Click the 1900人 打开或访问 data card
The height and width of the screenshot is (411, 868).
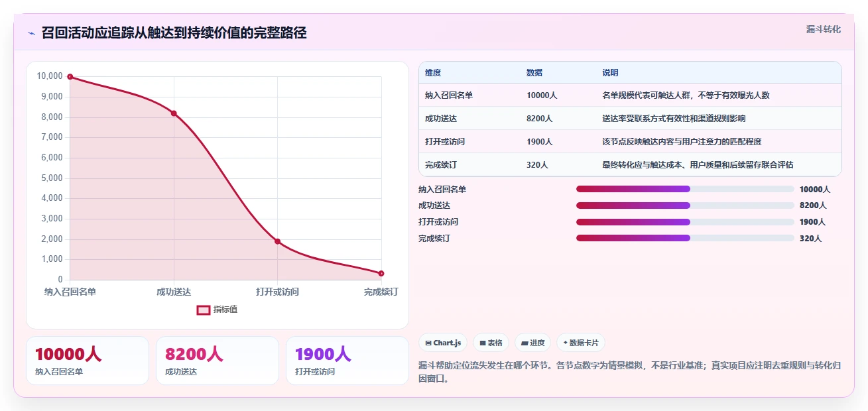347,361
